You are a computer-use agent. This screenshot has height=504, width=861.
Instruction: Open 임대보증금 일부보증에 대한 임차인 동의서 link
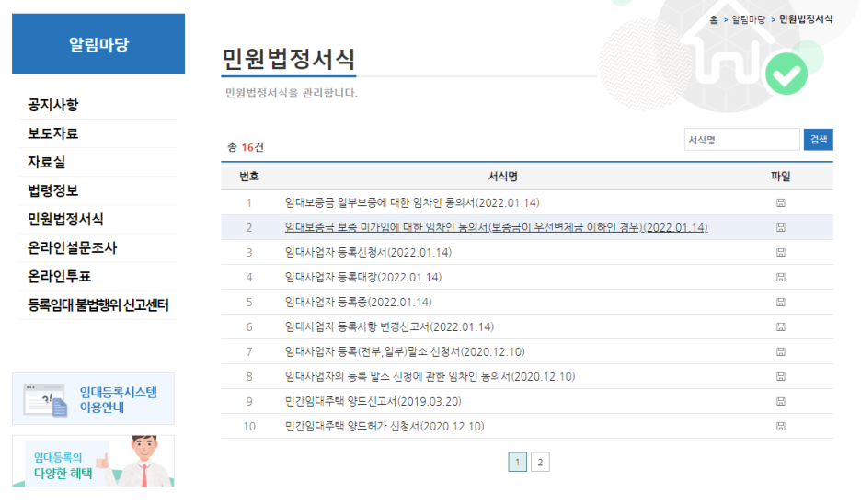[x=412, y=202]
